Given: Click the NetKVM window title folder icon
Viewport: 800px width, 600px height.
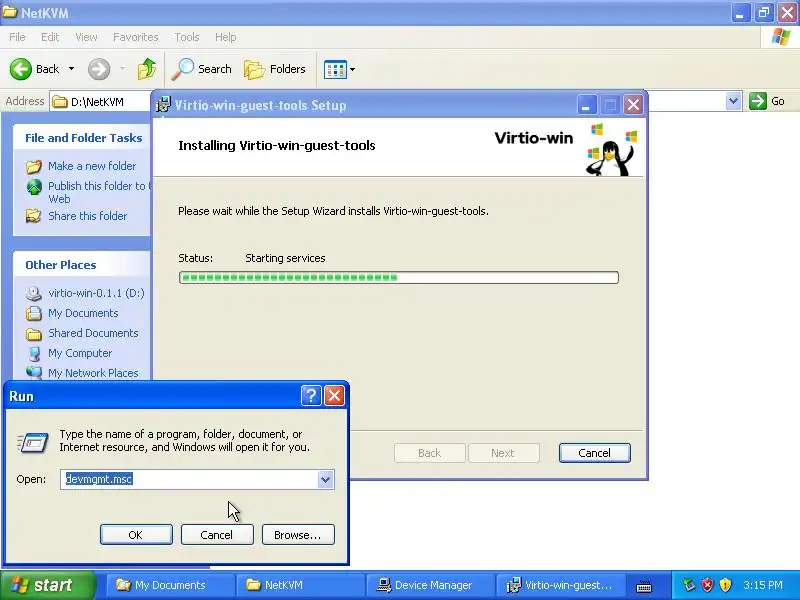Looking at the screenshot, I should (10, 12).
